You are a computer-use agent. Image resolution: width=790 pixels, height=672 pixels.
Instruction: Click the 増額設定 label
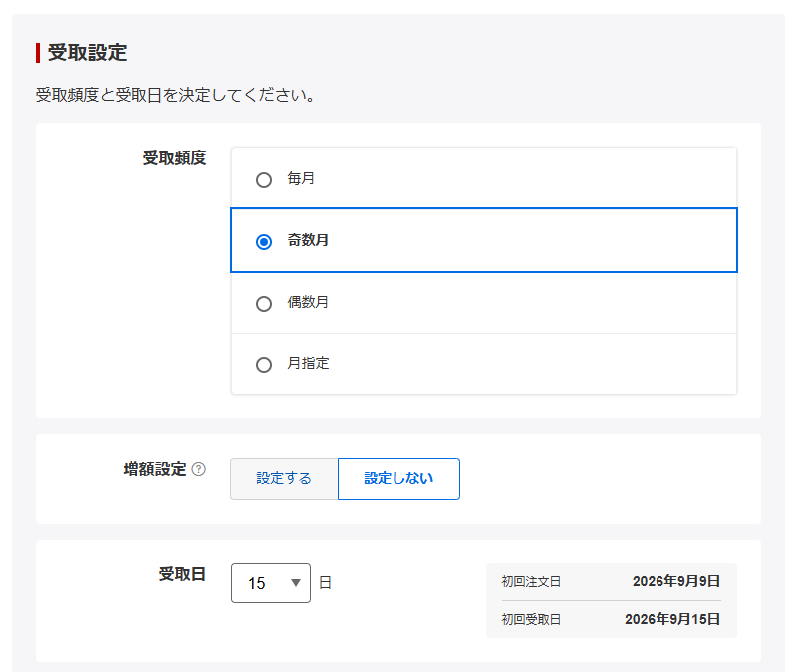[x=154, y=469]
